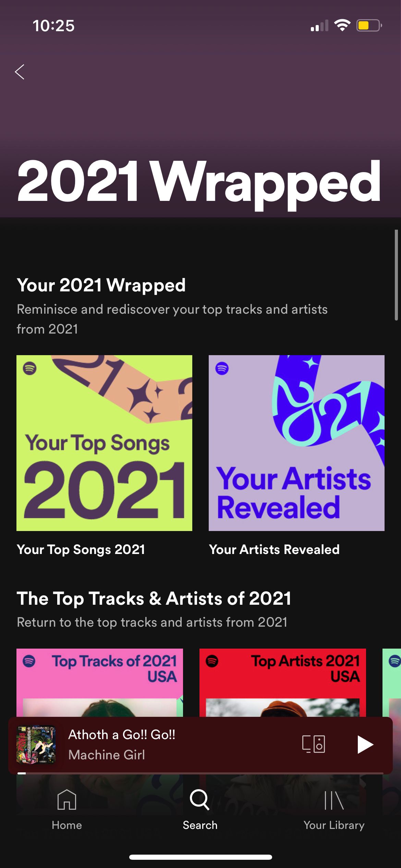This screenshot has height=868, width=401.
Task: Tap the Spotify logo on Your Artists Revealed
Action: click(222, 369)
